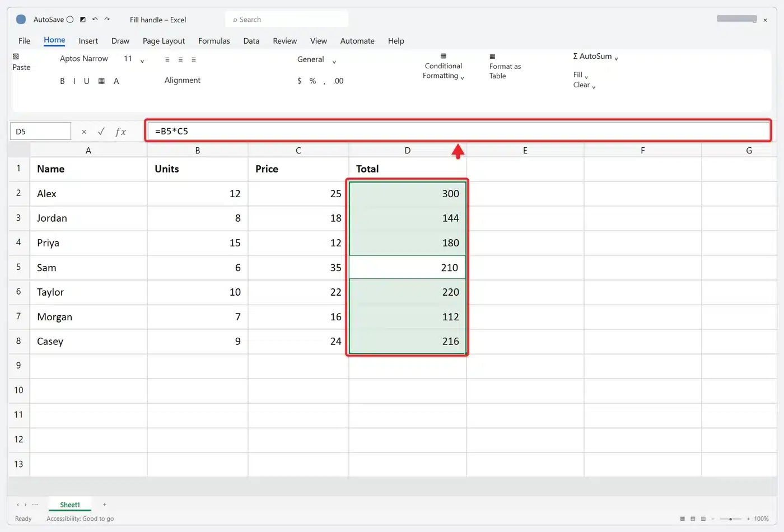784x532 pixels.
Task: Open the Automate tab
Action: coord(357,41)
